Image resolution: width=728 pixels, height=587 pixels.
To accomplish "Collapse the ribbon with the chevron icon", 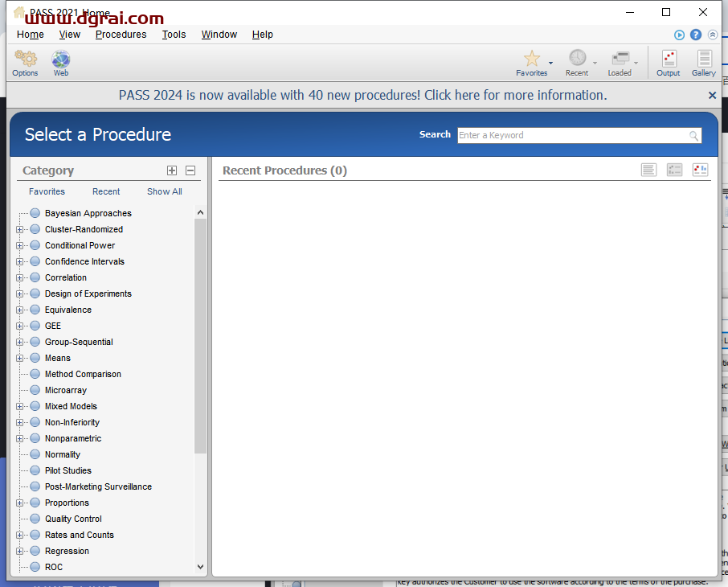I will [713, 35].
